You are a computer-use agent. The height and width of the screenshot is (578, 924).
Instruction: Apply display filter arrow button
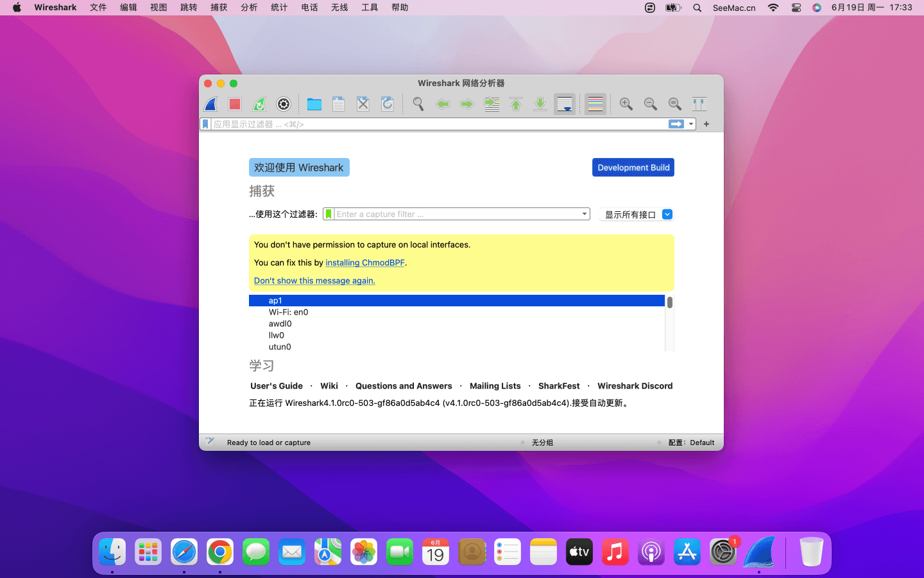click(676, 124)
